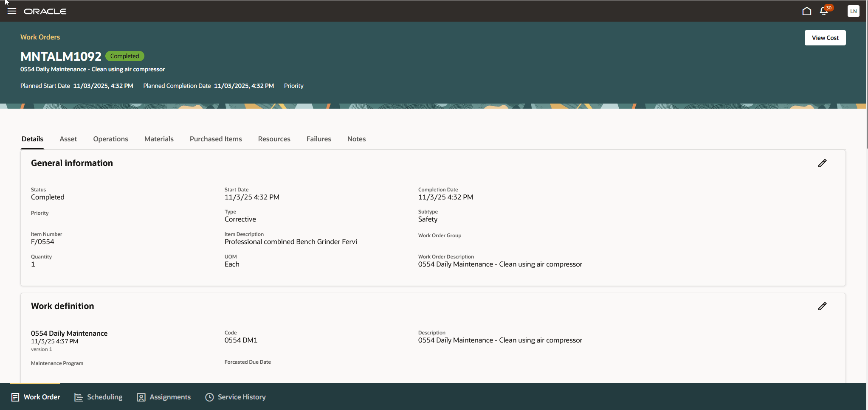Switch to the Asset tab
The height and width of the screenshot is (410, 868).
coord(68,139)
